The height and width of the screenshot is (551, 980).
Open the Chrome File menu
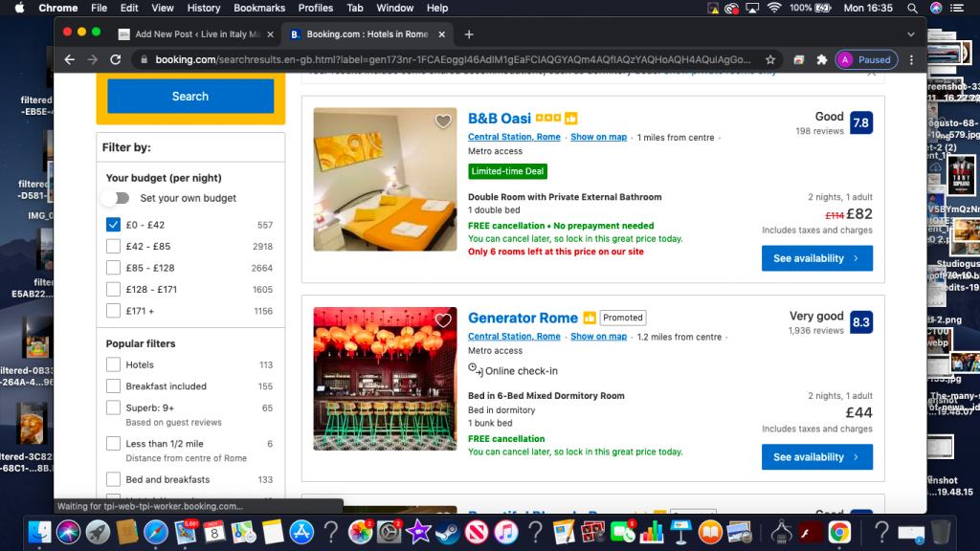click(99, 8)
